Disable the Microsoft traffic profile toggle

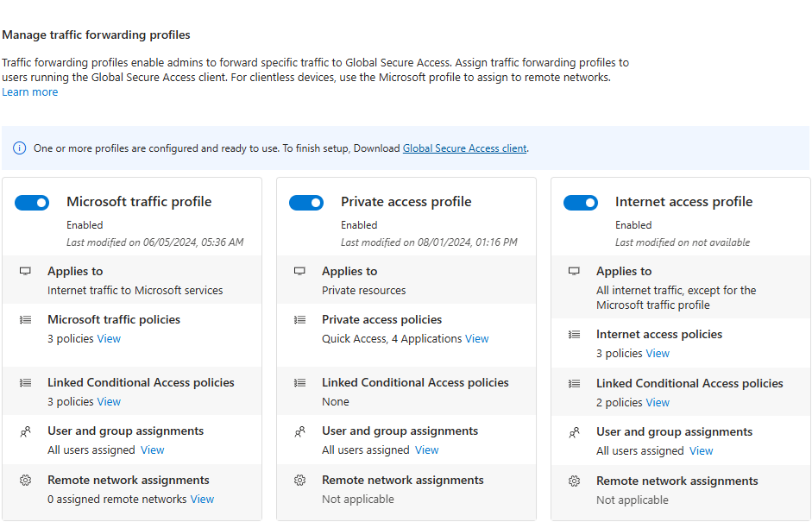[32, 203]
